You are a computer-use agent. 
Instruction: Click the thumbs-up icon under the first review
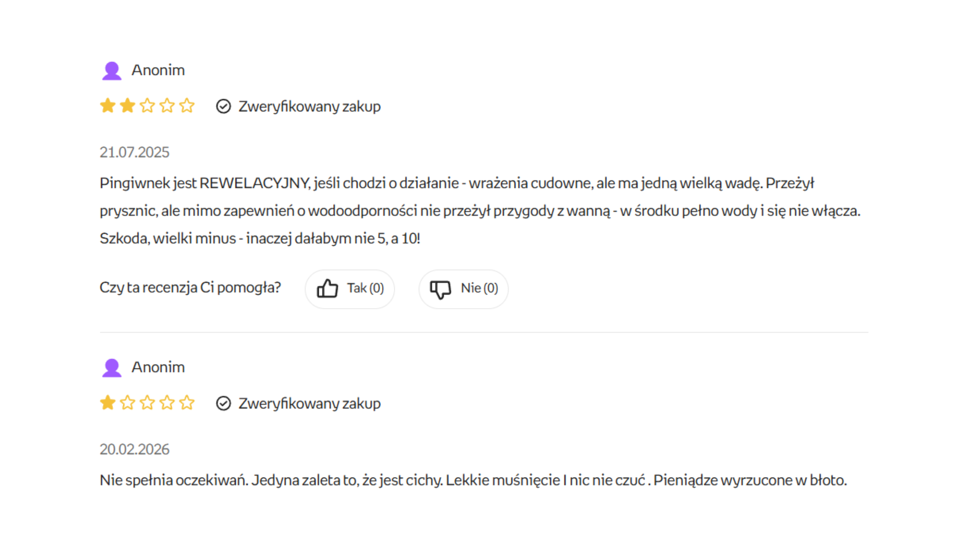coord(327,289)
